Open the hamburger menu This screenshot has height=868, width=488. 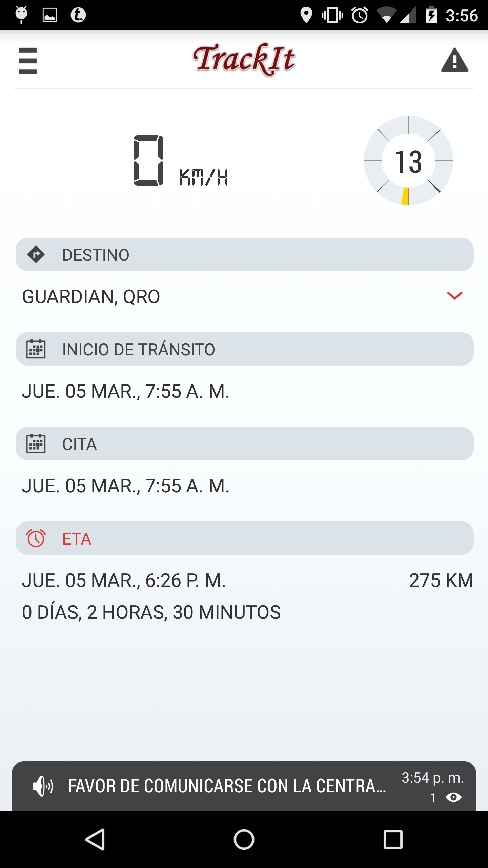click(28, 61)
